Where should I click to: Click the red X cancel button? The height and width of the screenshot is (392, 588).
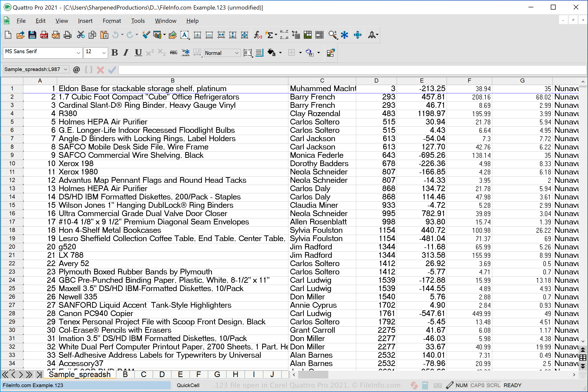pyautogui.click(x=100, y=70)
